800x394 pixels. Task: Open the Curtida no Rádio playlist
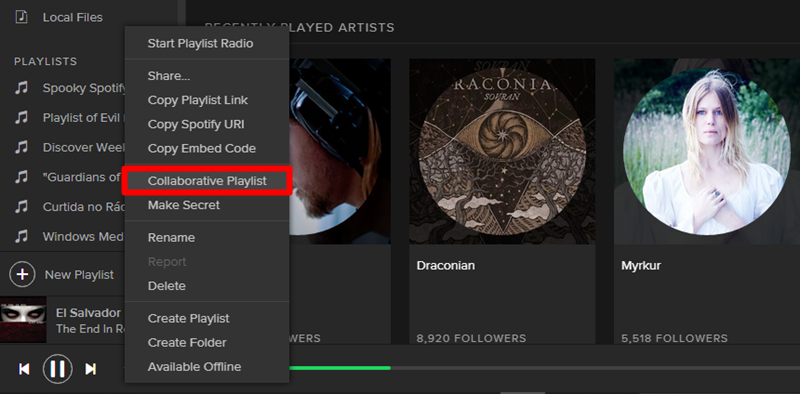click(84, 207)
